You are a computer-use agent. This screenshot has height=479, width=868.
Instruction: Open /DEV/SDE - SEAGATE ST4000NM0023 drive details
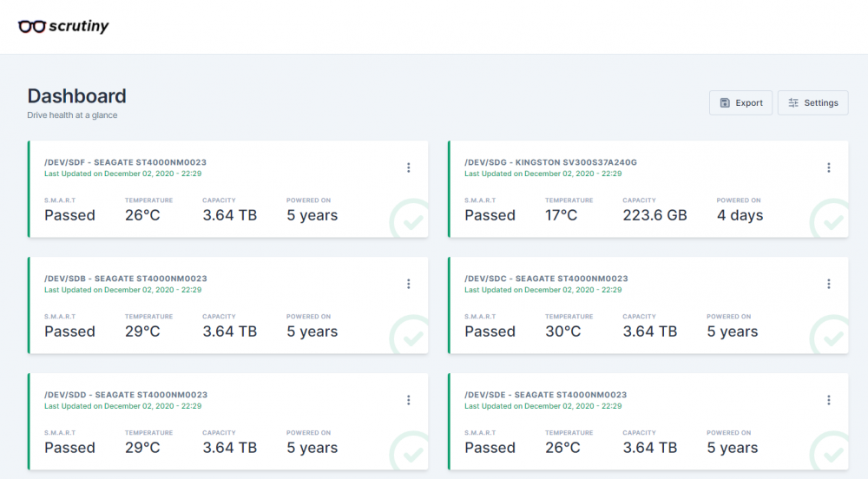pos(546,394)
